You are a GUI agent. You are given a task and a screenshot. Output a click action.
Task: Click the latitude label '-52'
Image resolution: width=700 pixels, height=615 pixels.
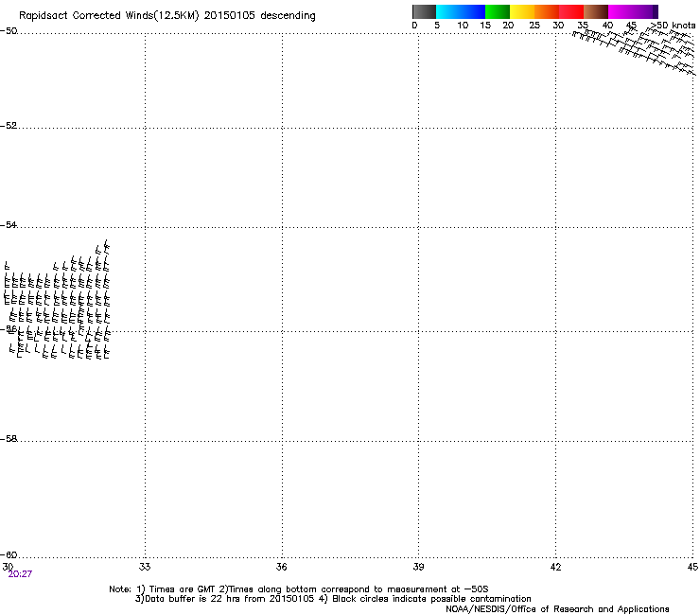coord(9,126)
